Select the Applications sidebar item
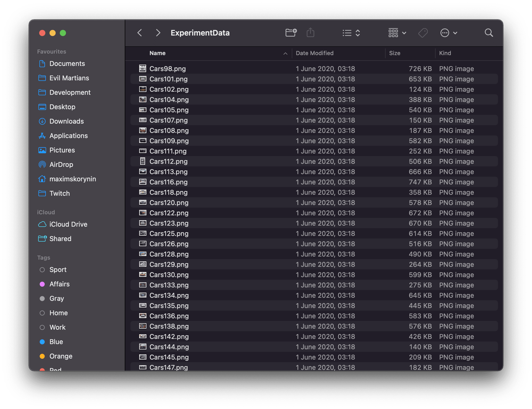 coord(68,136)
